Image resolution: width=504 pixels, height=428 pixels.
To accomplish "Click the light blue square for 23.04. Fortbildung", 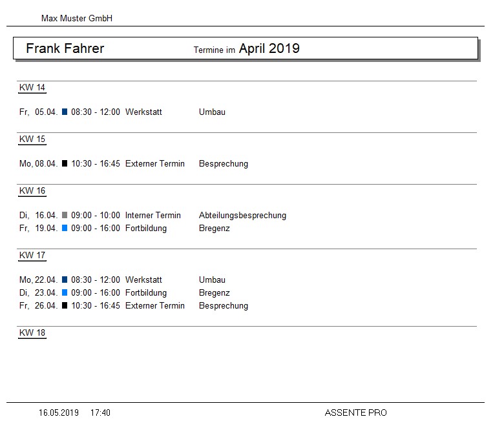I will coord(65,292).
